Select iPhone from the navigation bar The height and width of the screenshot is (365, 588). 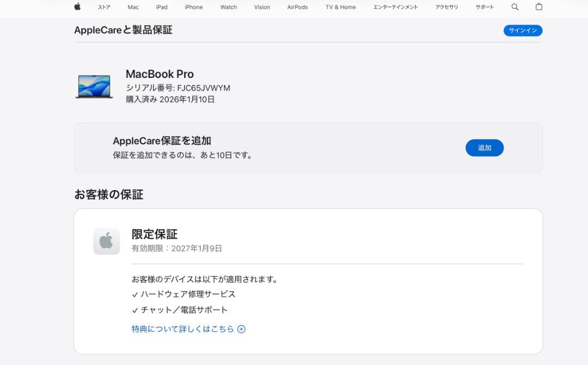pos(193,7)
